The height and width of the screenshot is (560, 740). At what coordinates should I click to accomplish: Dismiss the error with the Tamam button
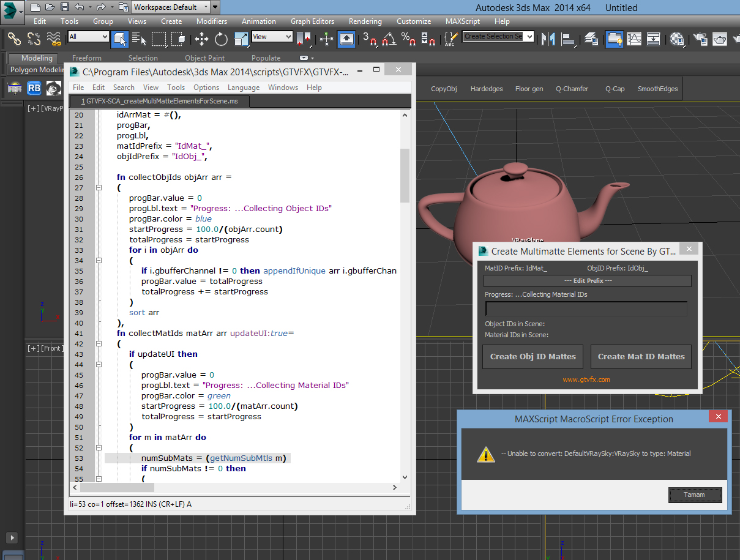(x=694, y=495)
